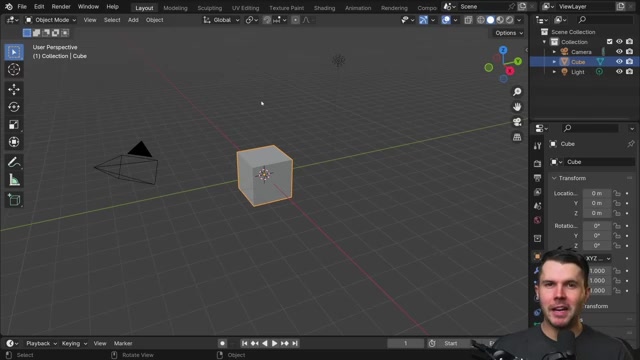Uncheck the Collection exclude checkbox
The height and width of the screenshot is (360, 640).
[x=609, y=42]
